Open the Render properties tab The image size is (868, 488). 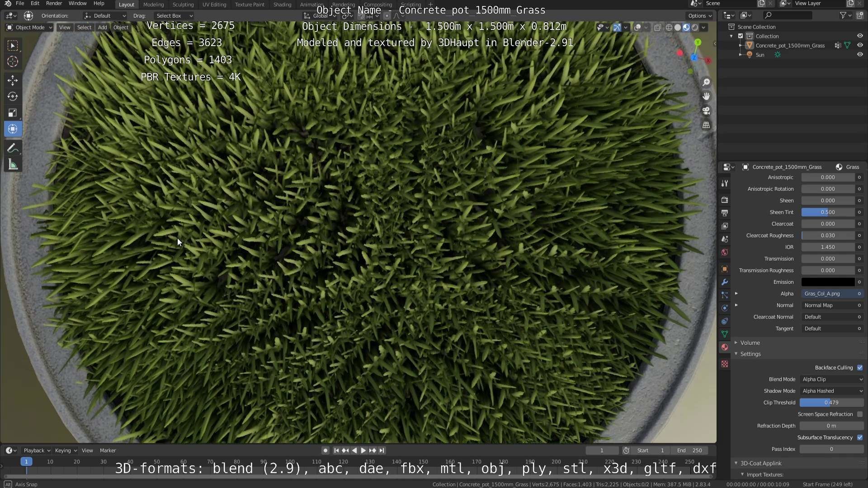pos(725,200)
